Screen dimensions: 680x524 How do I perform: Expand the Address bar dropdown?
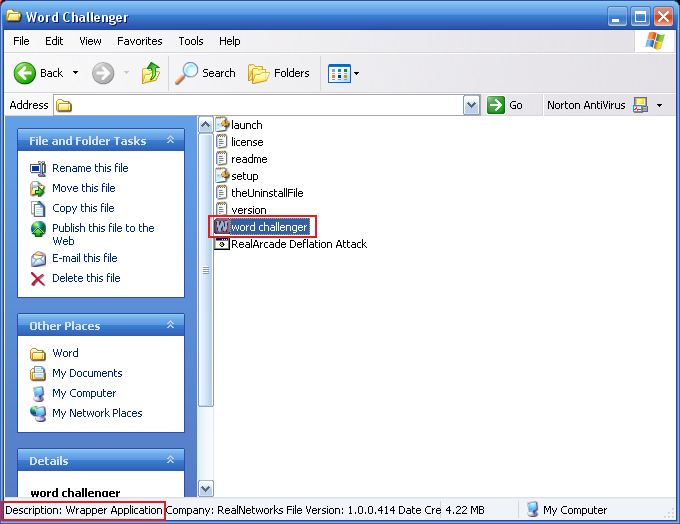pos(471,105)
